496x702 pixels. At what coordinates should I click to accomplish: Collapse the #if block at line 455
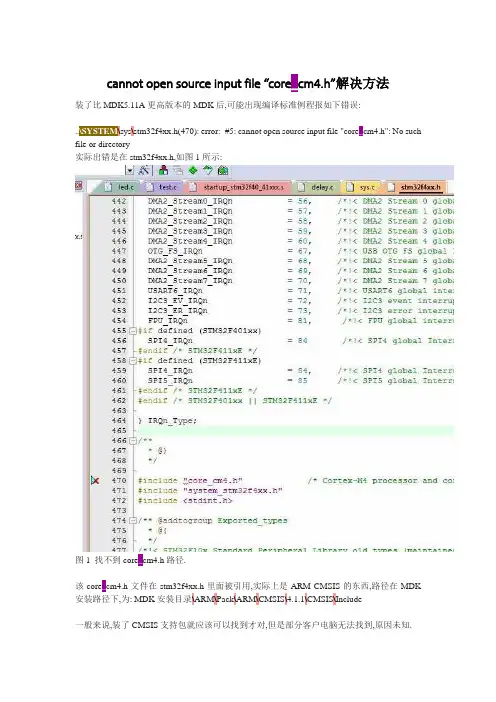coord(133,331)
